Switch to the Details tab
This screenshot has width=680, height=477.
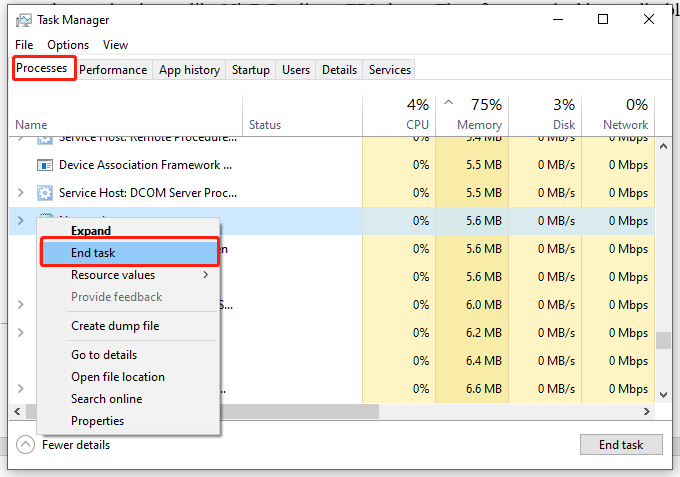pos(339,70)
